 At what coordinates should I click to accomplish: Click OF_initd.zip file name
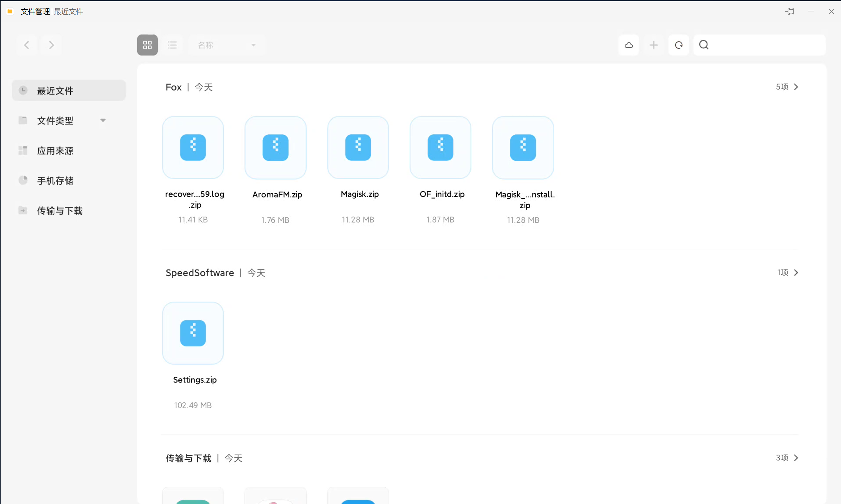(442, 194)
